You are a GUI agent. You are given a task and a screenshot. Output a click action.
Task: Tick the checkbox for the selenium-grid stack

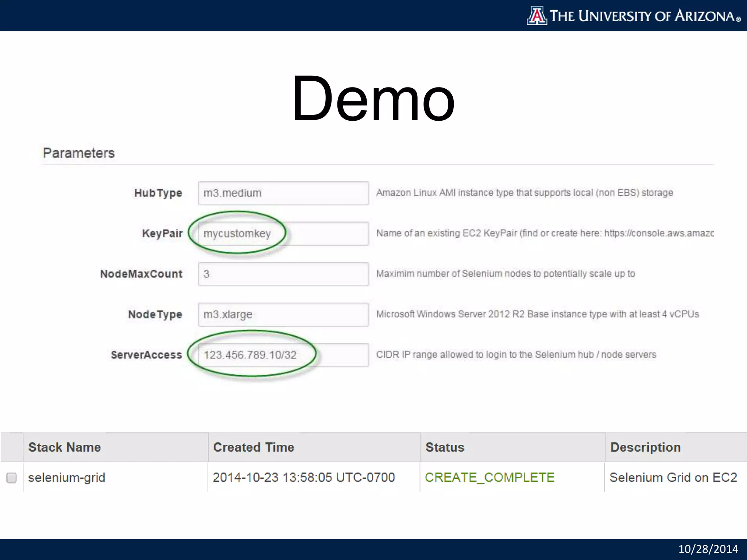(x=12, y=478)
